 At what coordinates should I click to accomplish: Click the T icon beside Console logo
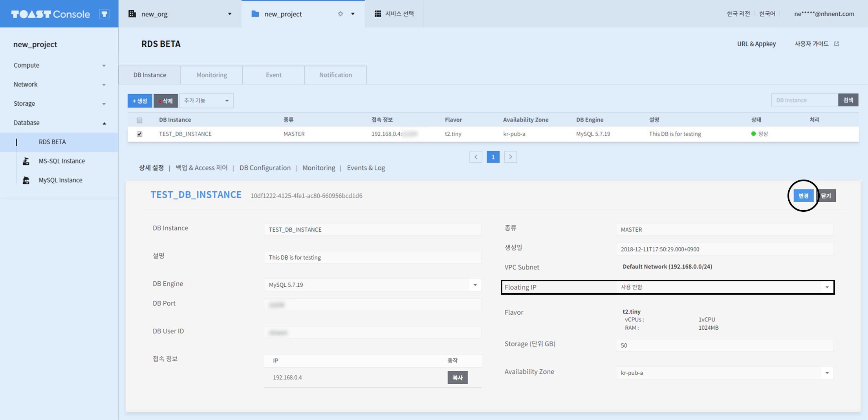click(x=104, y=14)
